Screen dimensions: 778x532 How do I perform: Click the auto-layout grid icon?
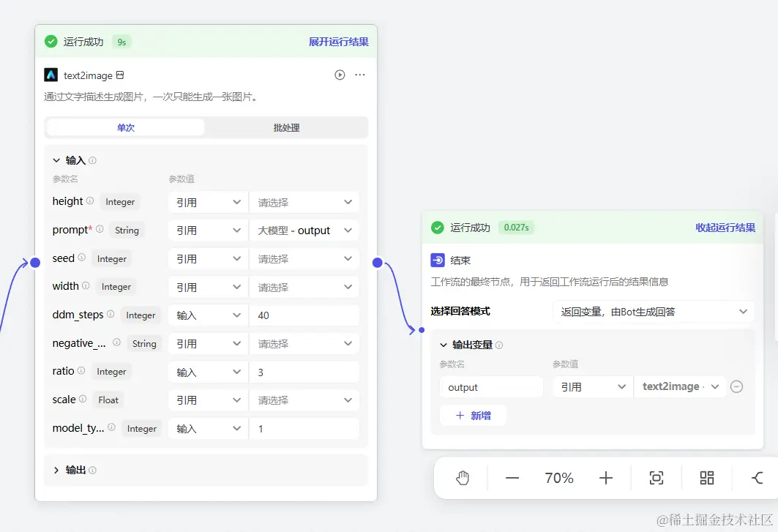(706, 478)
